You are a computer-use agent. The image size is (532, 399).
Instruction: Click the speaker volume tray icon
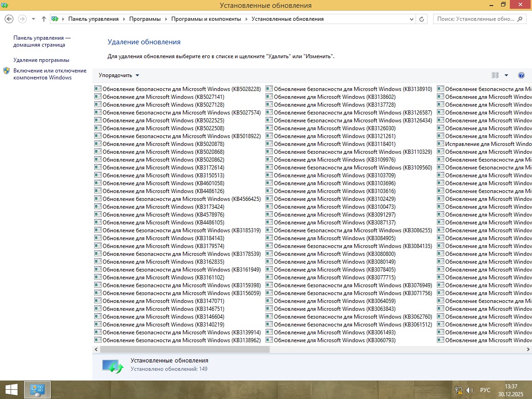click(470, 390)
